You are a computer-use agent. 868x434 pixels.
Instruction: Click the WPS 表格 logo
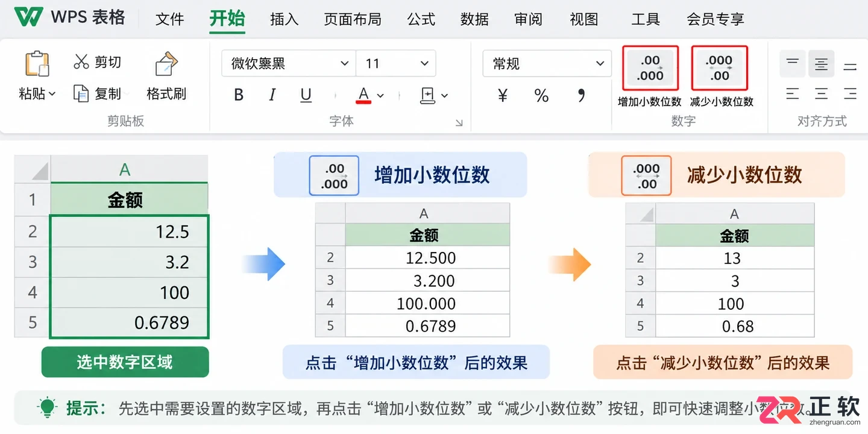tap(70, 17)
